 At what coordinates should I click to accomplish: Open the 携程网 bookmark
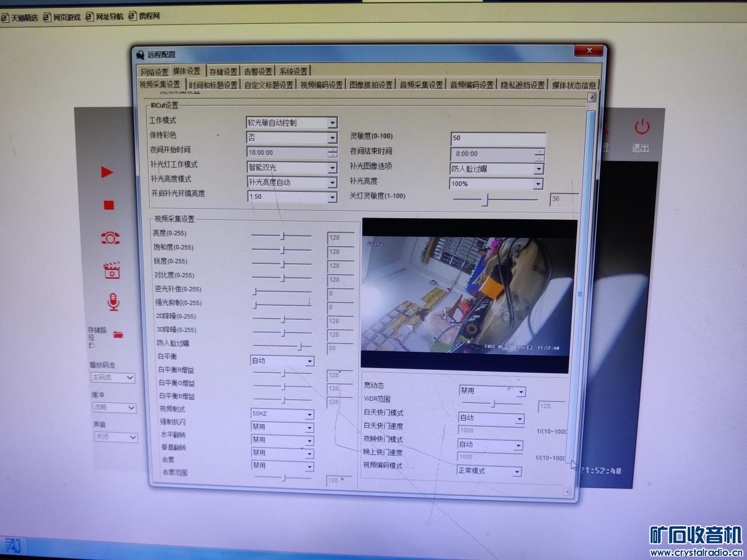(144, 16)
